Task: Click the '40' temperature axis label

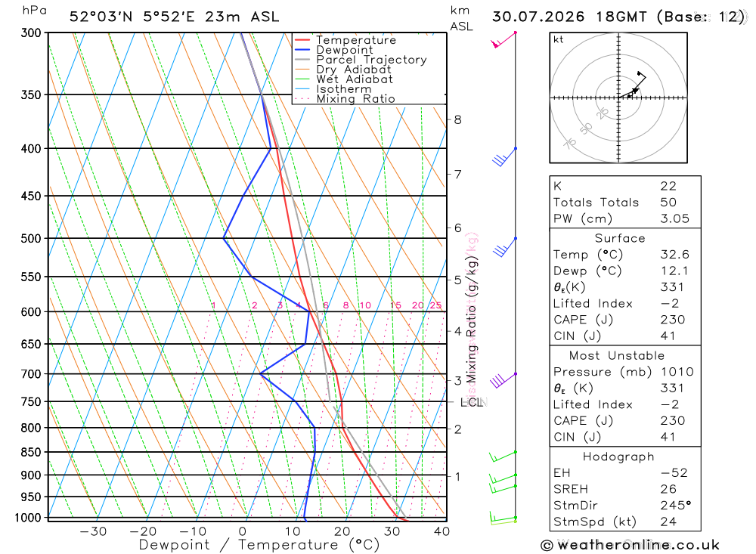Action: (442, 531)
